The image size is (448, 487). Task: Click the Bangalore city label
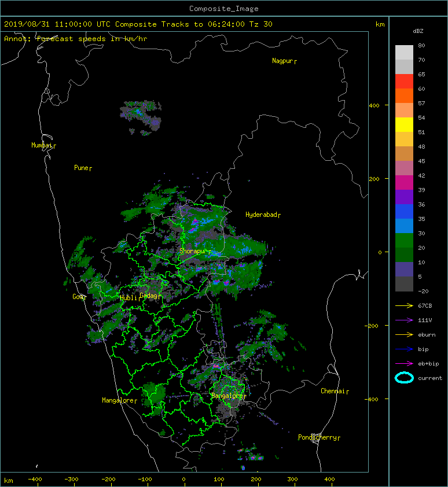tap(229, 396)
